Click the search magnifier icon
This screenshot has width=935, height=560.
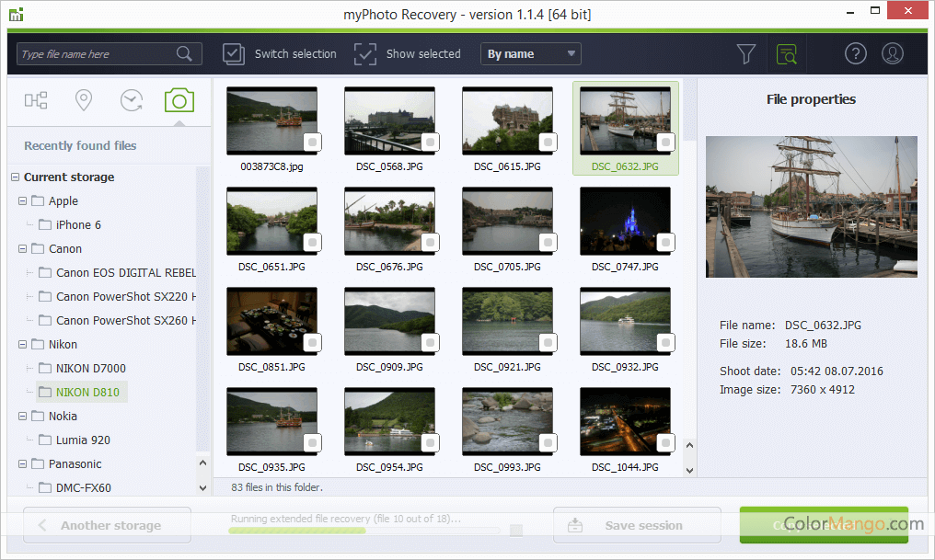pos(184,53)
